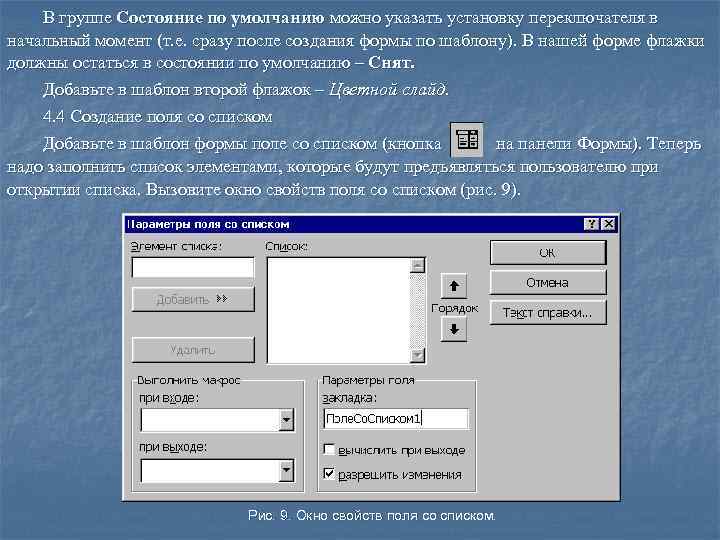Screen dimensions: 720x540
Task: Open Текст справки help text settings
Action: pos(548,313)
